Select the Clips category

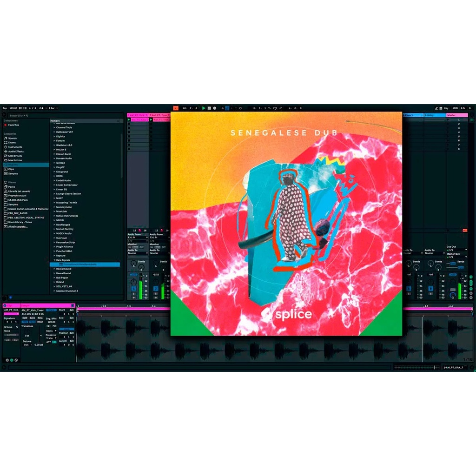11,169
